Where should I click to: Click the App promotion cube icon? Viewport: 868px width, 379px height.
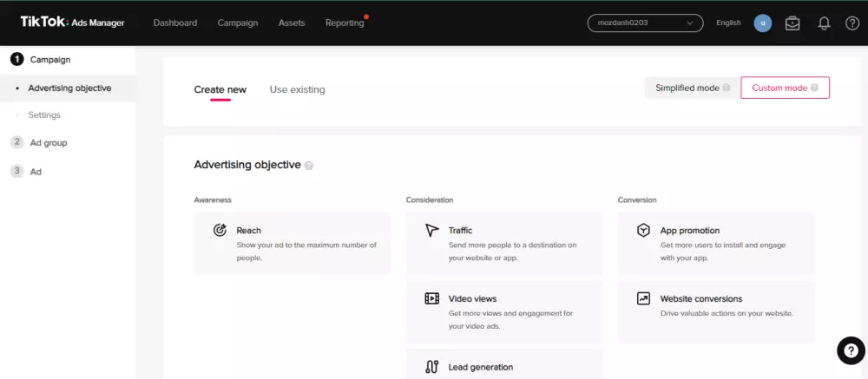643,231
